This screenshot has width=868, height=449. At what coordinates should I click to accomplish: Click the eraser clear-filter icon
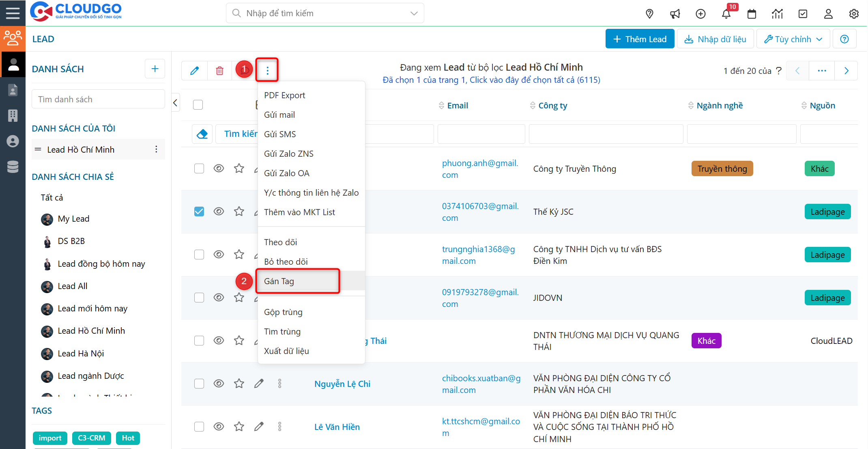(x=202, y=134)
